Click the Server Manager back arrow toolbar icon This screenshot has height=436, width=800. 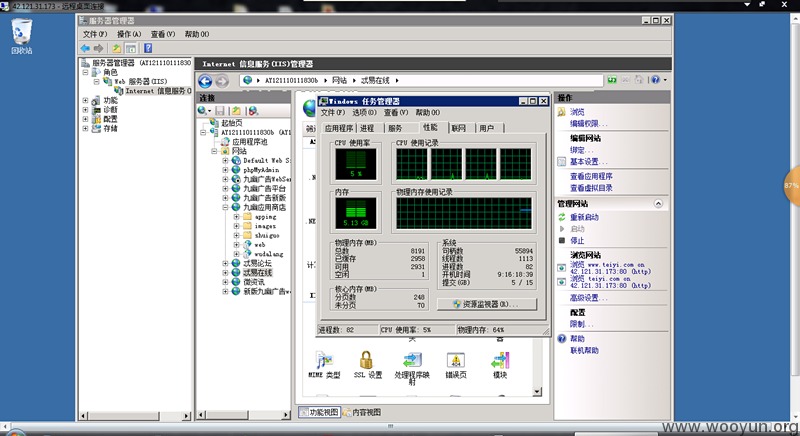point(85,48)
